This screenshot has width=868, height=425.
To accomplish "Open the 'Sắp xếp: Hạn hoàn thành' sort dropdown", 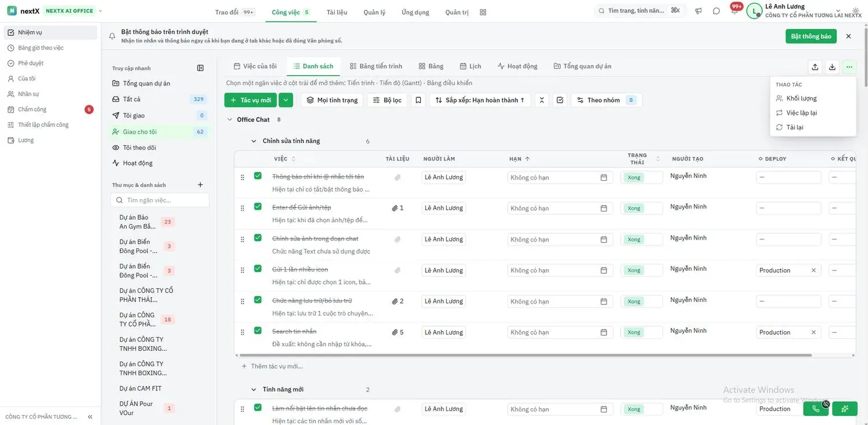I will pos(480,100).
